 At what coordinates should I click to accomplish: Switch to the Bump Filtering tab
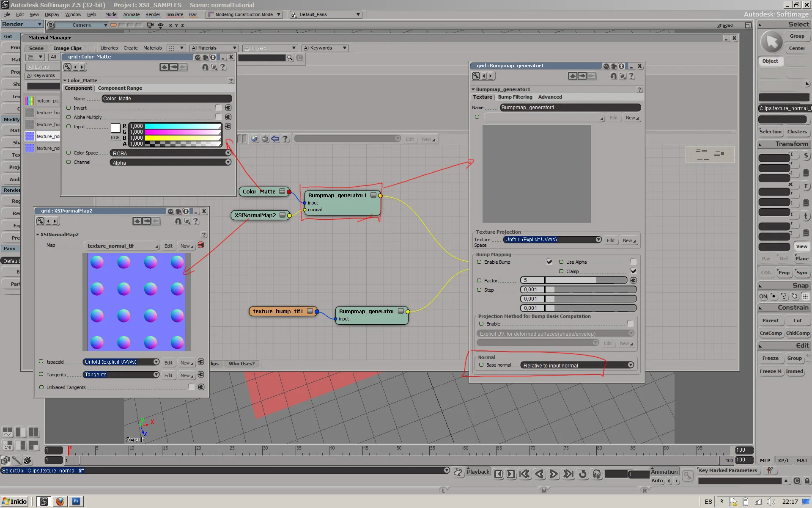pyautogui.click(x=515, y=97)
